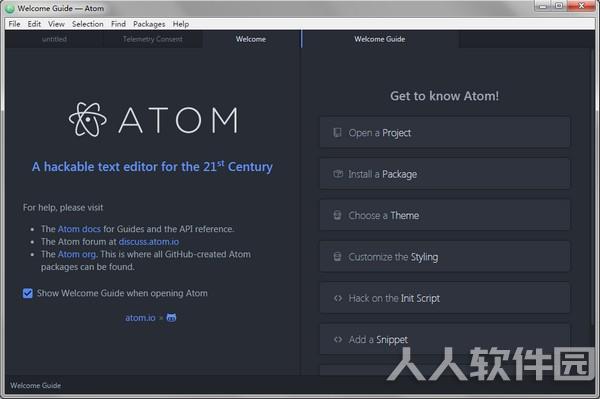This screenshot has height=399, width=600.
Task: Click the GitHub octocat icon next to atom.io
Action: click(171, 318)
